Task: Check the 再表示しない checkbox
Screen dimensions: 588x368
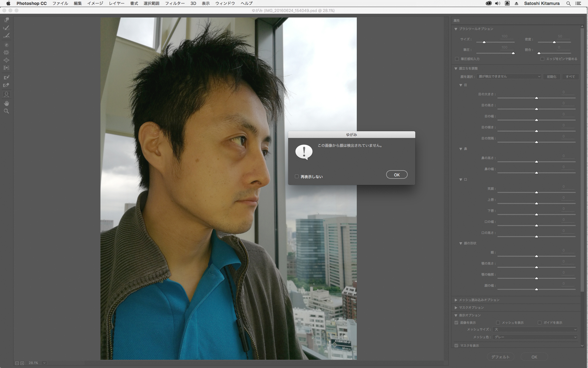Action: coord(297,176)
